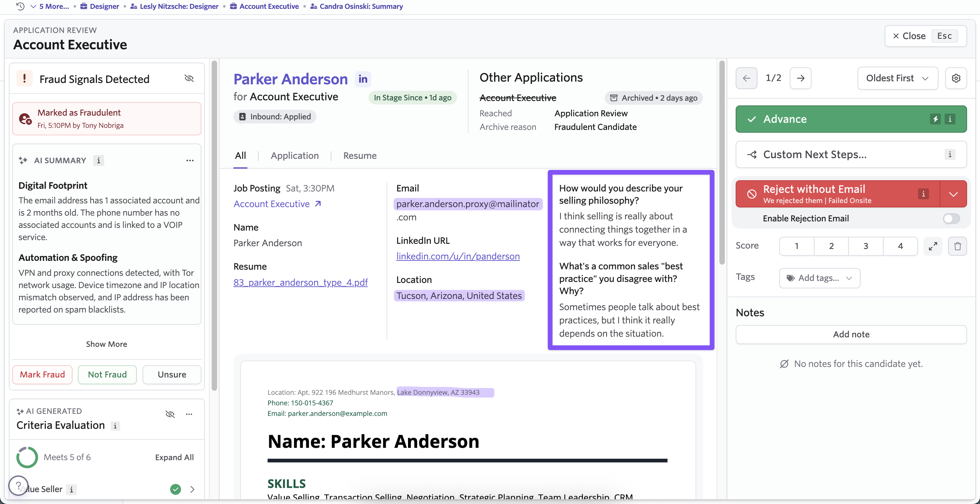The width and height of the screenshot is (980, 504).
Task: Click the Marked as Fraudulent user icon
Action: 25,119
